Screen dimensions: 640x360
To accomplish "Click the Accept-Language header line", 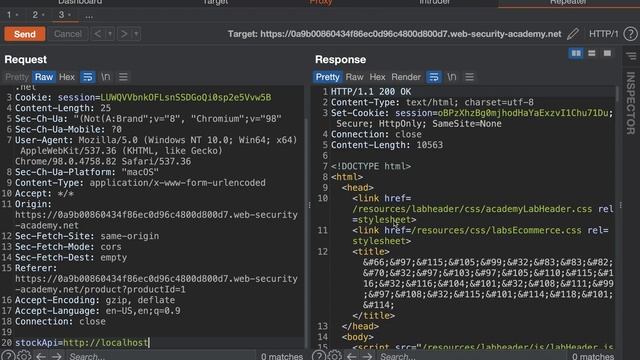I will coord(98,311).
